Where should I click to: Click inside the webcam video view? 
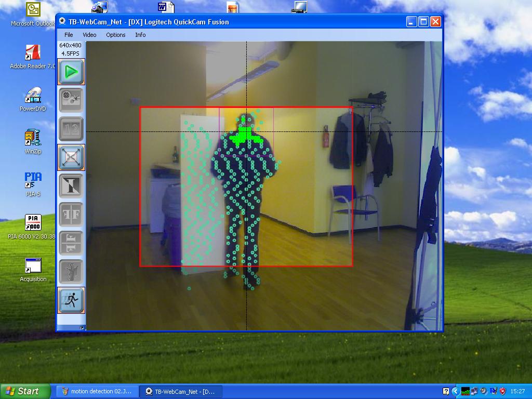pyautogui.click(x=264, y=185)
